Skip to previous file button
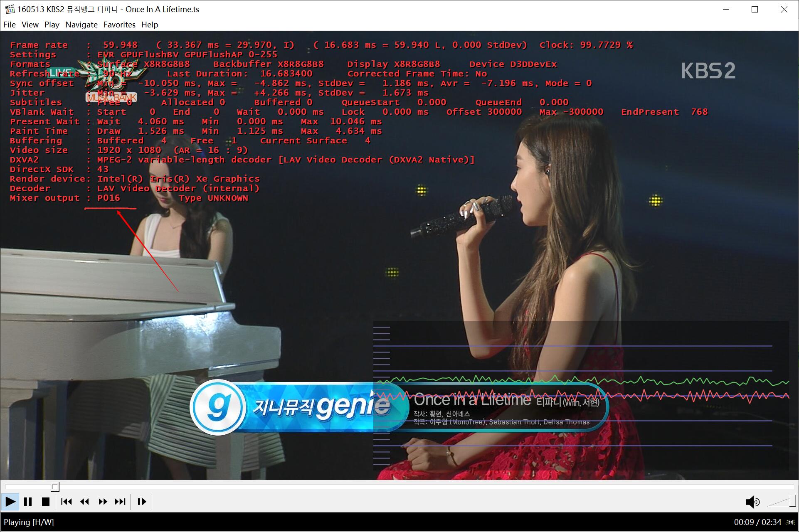The width and height of the screenshot is (799, 532). [66, 502]
